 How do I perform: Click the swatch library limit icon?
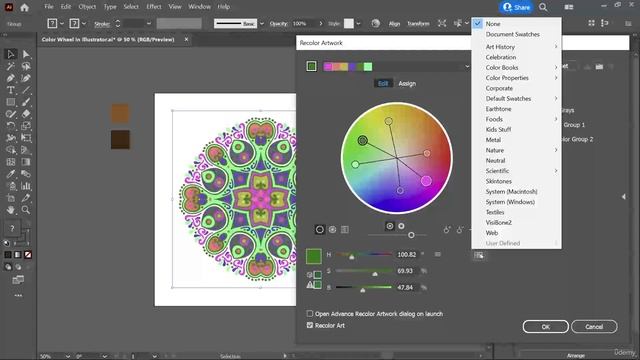[479, 256]
